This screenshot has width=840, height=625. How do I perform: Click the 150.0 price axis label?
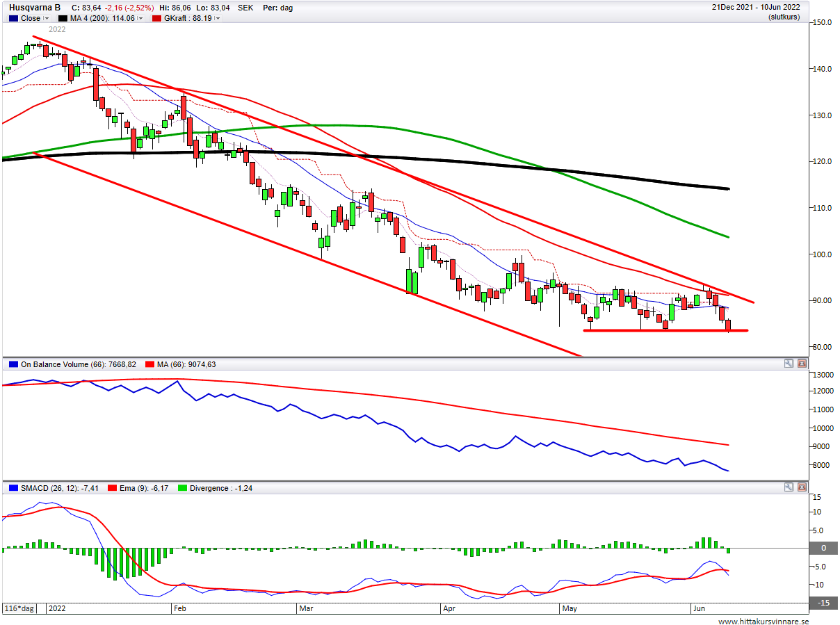823,22
